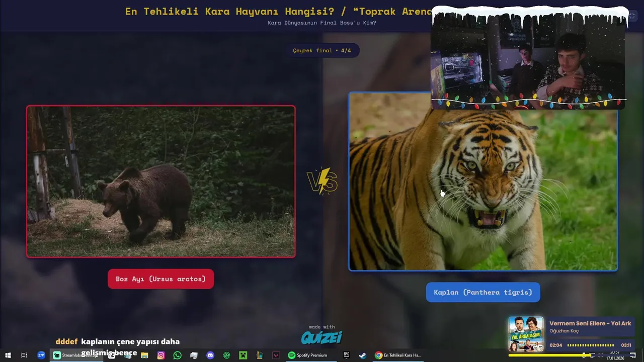Open Steam from the taskbar

coord(362,355)
